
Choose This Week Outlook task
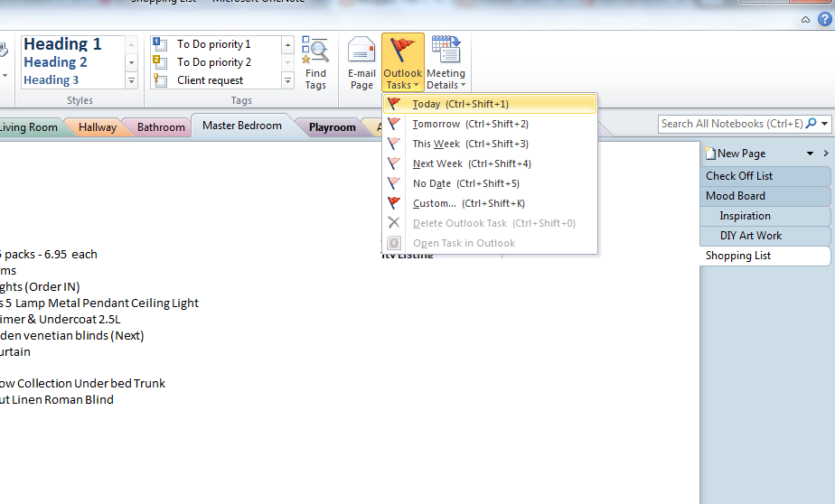coord(490,144)
